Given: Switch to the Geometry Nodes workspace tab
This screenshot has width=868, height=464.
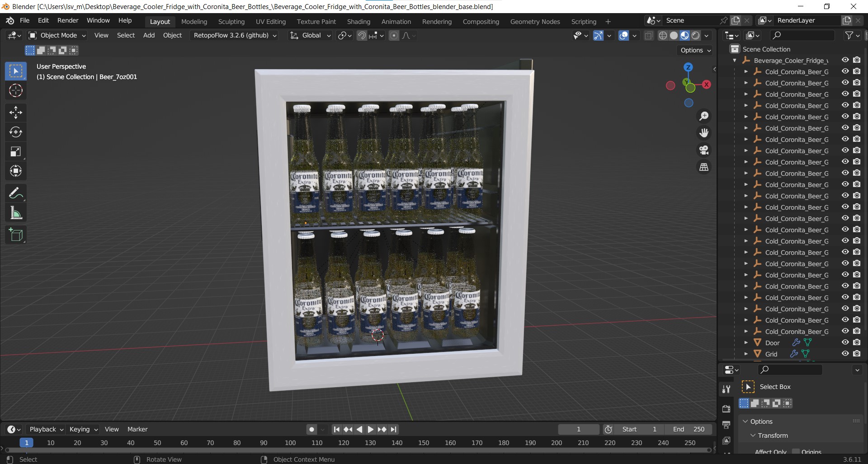Looking at the screenshot, I should (x=535, y=22).
